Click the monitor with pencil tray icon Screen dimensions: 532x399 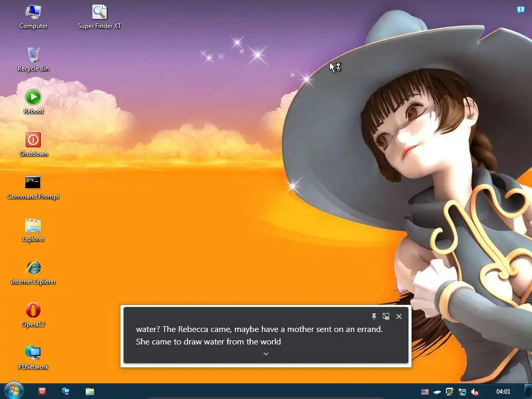[449, 392]
